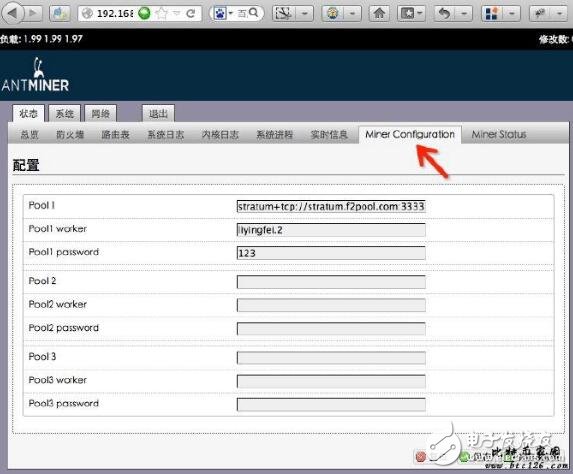Open the 系统日志 sub-tab
573x474 pixels.
click(166, 135)
